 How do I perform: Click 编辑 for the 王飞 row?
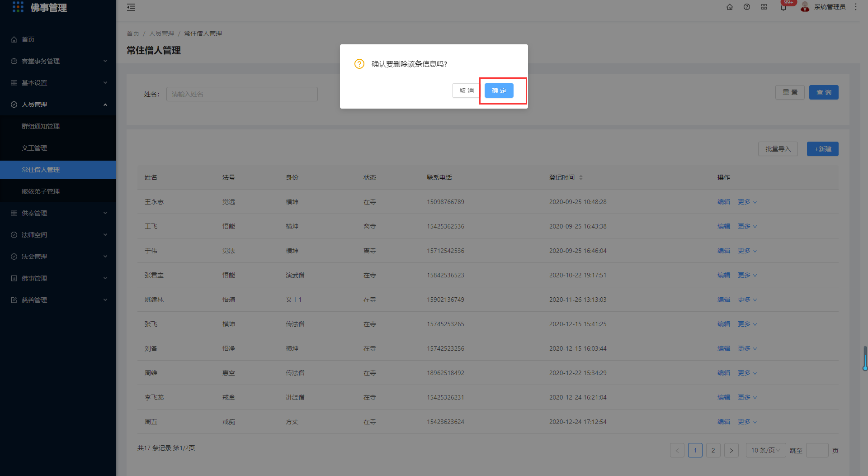(x=724, y=226)
